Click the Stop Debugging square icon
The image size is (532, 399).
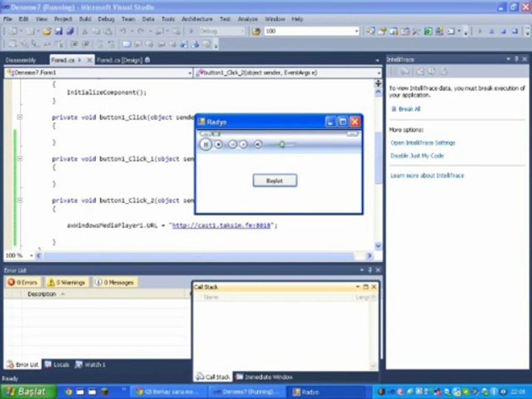(x=503, y=31)
